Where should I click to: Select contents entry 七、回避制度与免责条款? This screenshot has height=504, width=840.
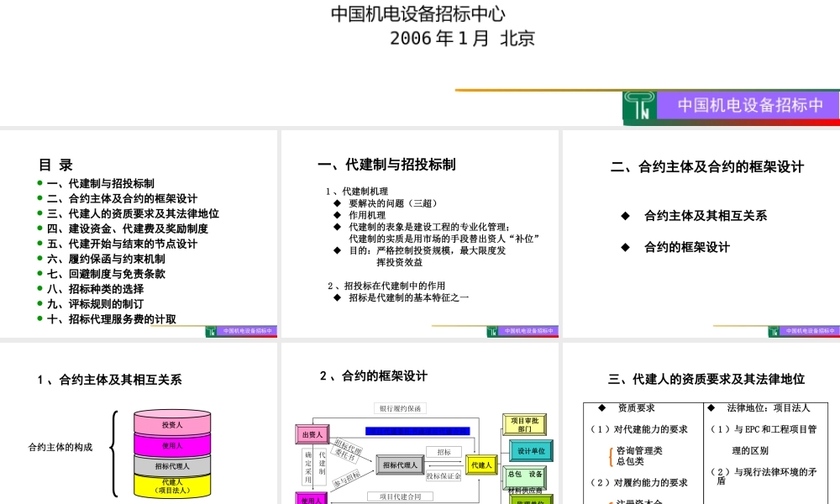click(x=106, y=274)
